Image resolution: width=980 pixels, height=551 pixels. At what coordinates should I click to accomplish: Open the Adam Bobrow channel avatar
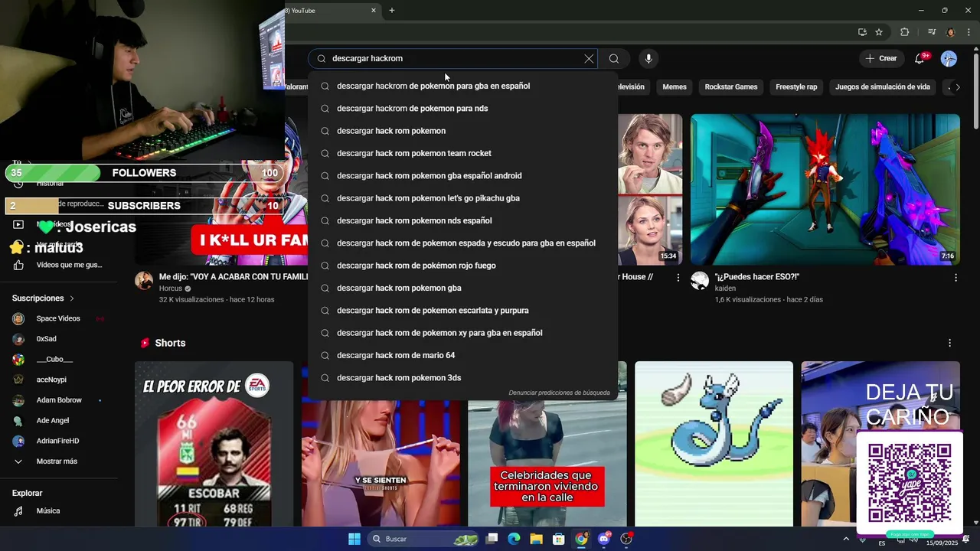pyautogui.click(x=18, y=400)
